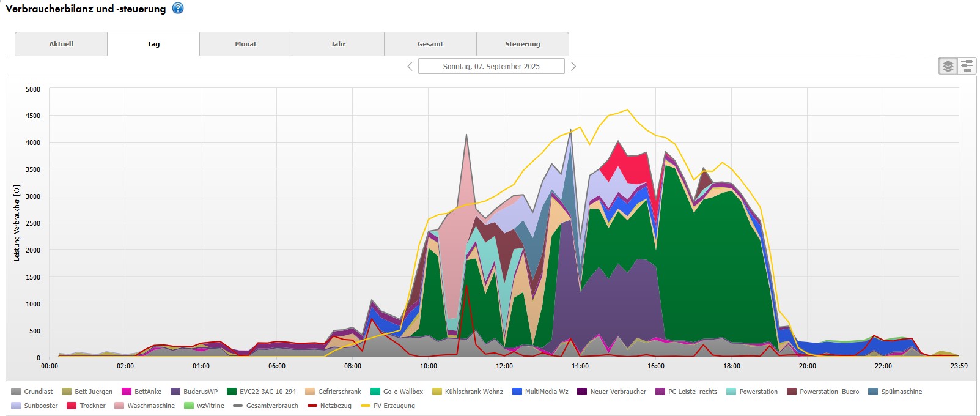Open the date picker for Sonntag, 07. September 2025

click(x=491, y=66)
